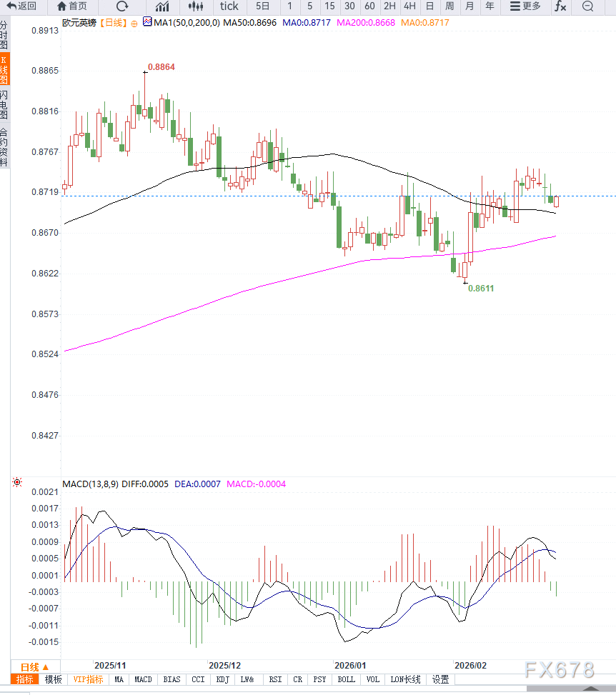The image size is (616, 695).
Task: Click the refresh icon in top toolbar
Action: [122, 6]
